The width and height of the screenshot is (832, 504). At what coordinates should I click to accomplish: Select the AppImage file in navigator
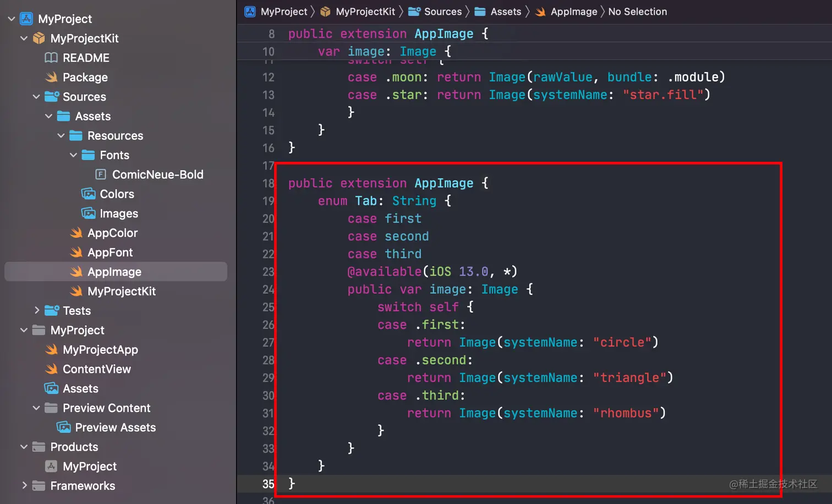[x=116, y=272]
